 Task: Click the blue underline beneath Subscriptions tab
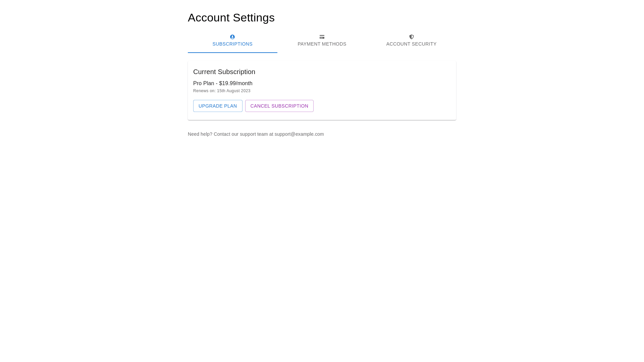232,52
